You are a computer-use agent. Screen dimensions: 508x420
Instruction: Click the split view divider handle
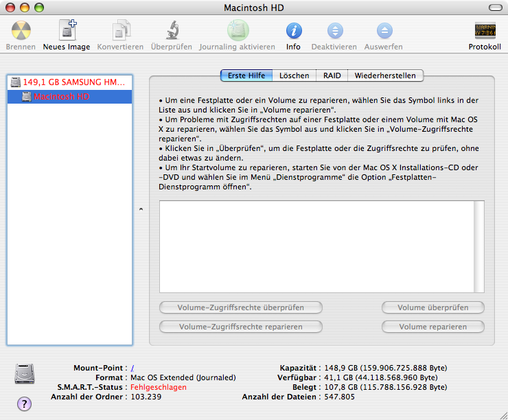[x=141, y=209]
